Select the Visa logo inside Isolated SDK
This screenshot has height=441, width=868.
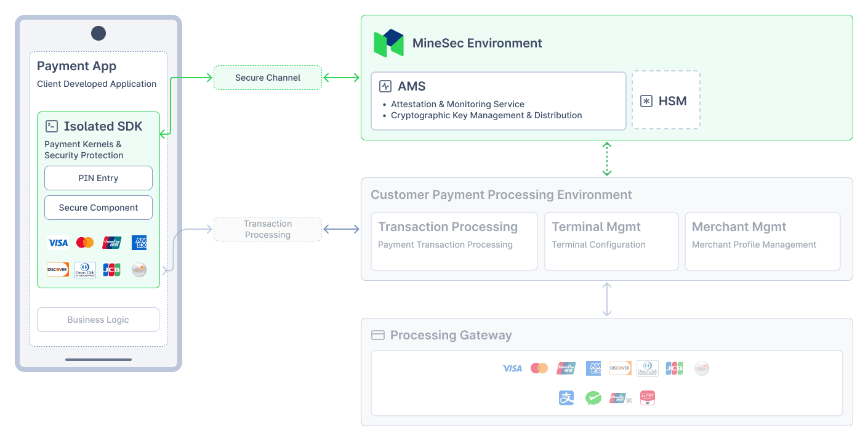(x=58, y=243)
